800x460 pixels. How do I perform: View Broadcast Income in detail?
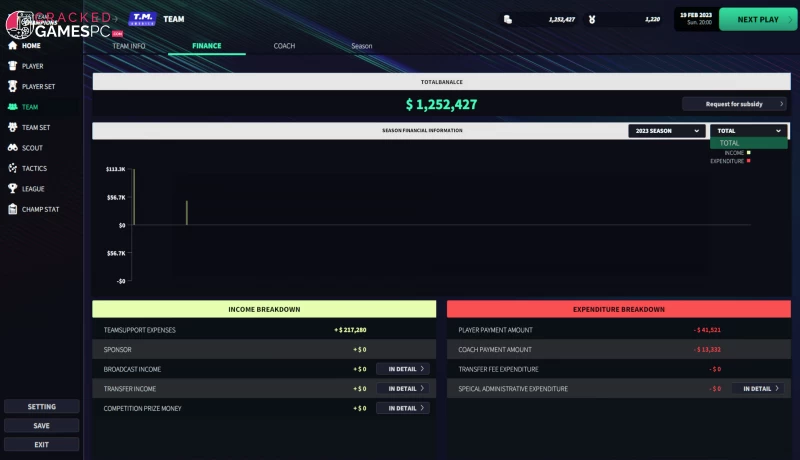[402, 369]
